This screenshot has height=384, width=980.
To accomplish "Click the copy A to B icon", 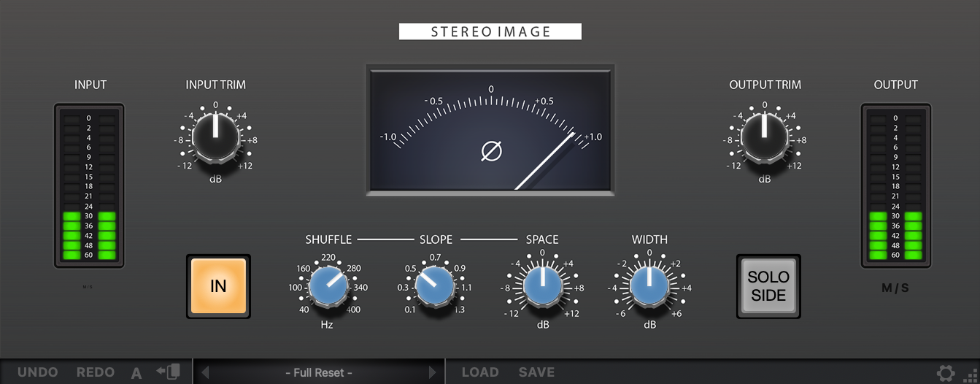I will point(168,372).
